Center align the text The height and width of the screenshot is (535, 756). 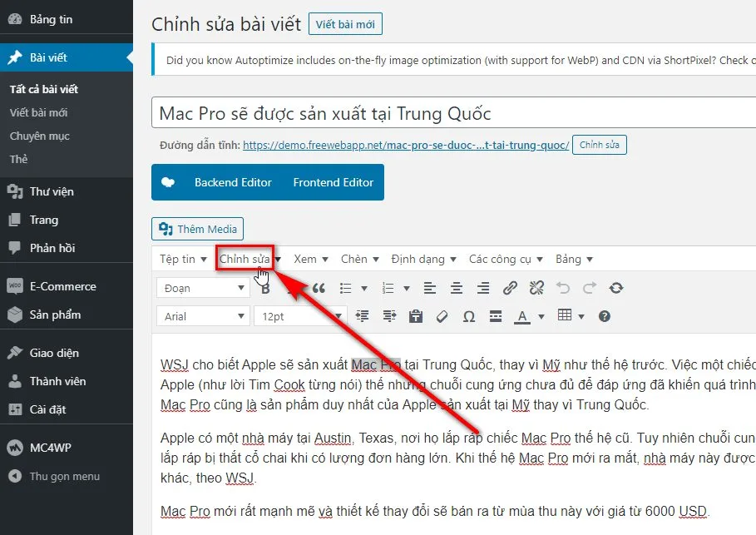456,289
